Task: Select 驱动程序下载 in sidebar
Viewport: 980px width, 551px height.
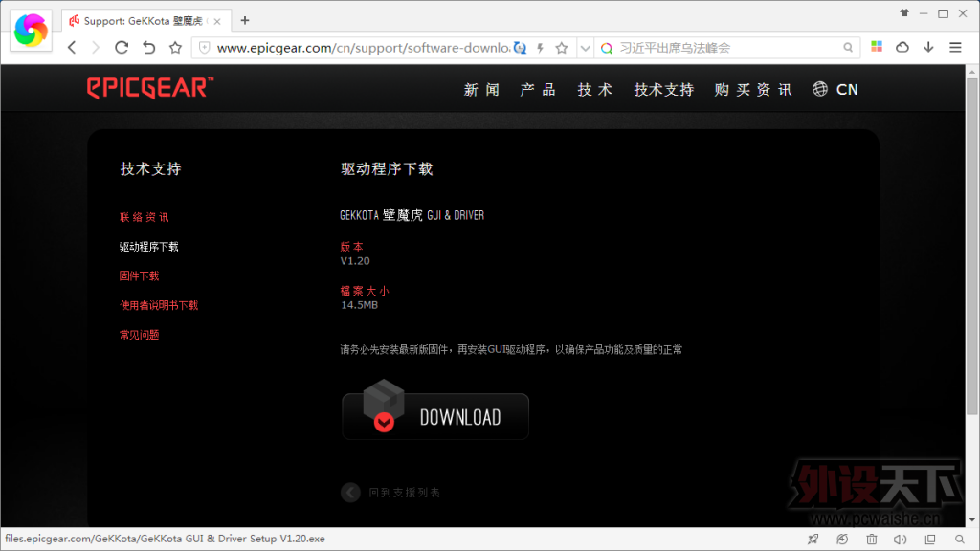Action: (148, 247)
